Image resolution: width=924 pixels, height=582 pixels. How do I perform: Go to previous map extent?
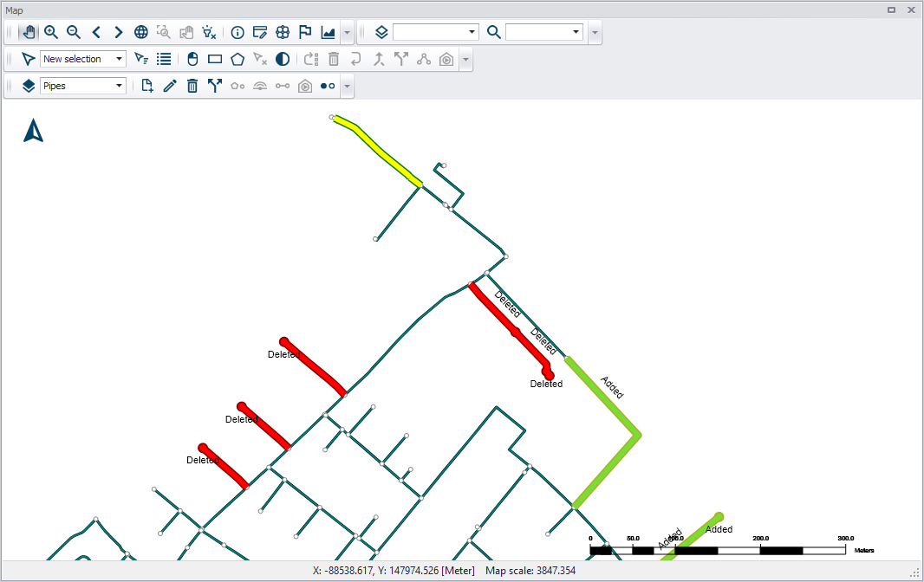click(96, 32)
